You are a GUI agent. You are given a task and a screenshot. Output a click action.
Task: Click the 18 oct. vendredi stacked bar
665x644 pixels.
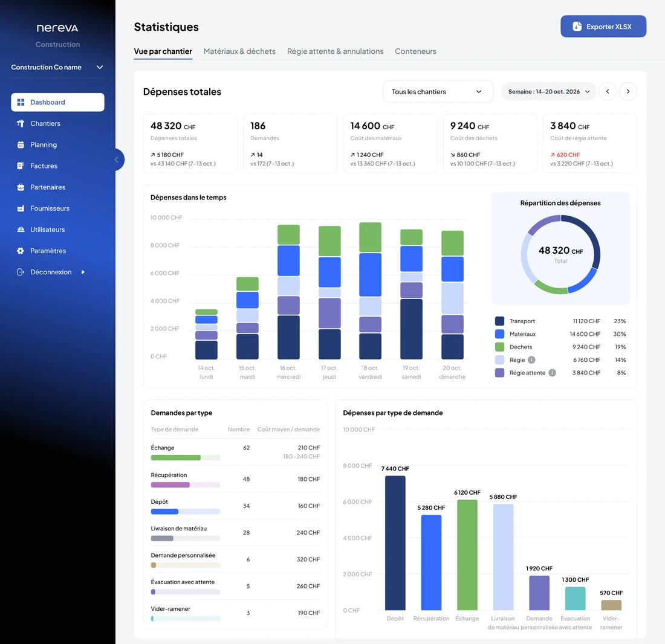[x=370, y=291]
